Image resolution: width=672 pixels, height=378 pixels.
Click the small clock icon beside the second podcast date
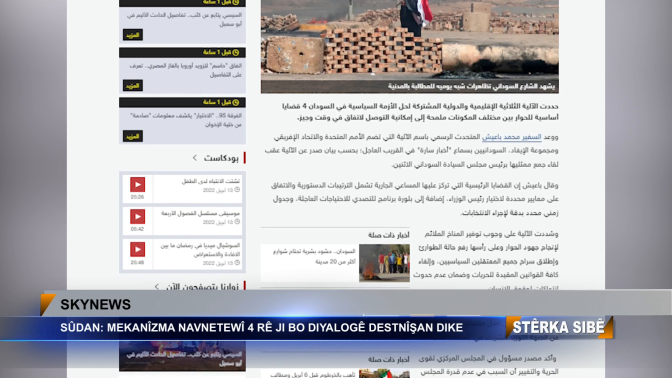point(237,222)
